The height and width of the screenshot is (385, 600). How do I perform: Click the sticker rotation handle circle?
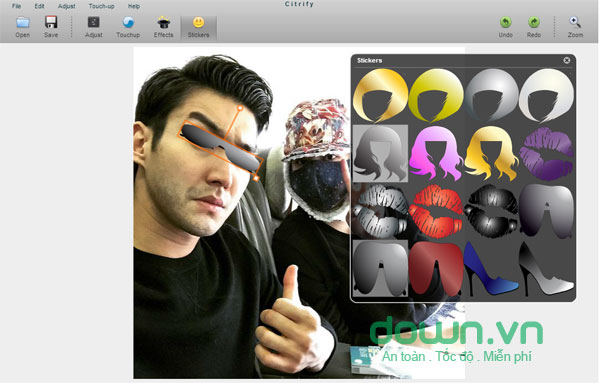click(240, 108)
